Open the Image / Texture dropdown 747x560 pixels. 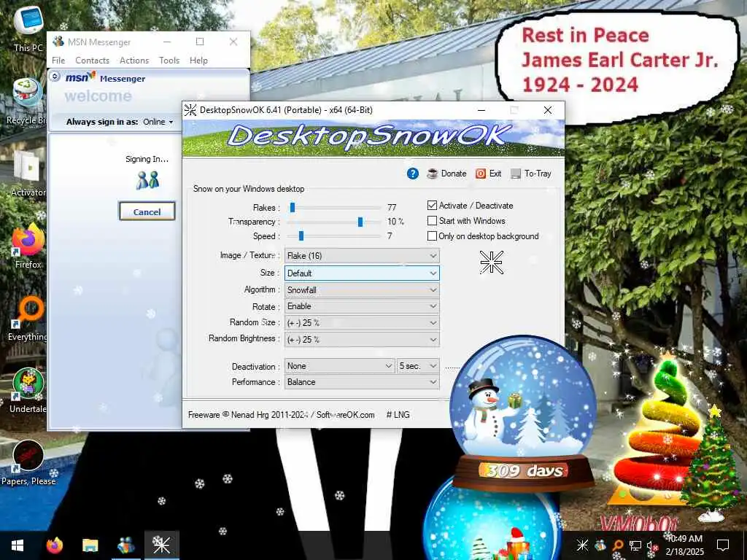click(x=362, y=256)
